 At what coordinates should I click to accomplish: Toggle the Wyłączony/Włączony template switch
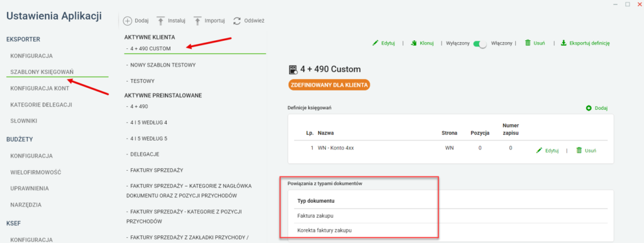pyautogui.click(x=480, y=43)
